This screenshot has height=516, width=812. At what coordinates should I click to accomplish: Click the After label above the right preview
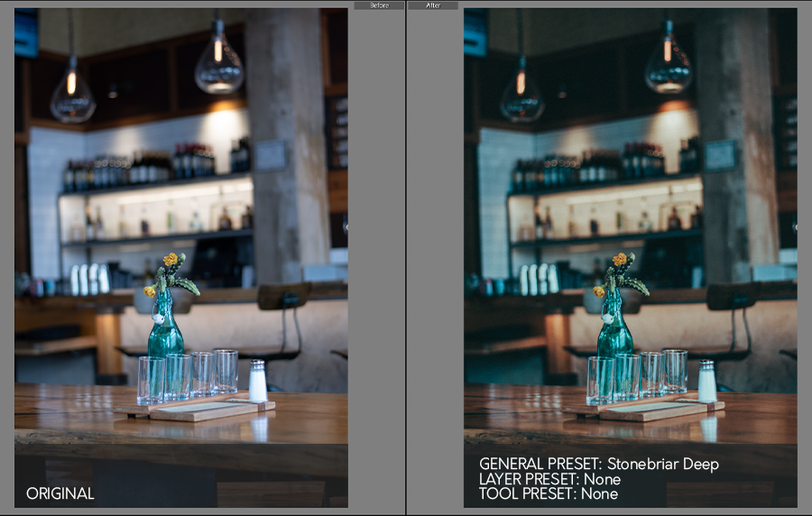[x=433, y=5]
